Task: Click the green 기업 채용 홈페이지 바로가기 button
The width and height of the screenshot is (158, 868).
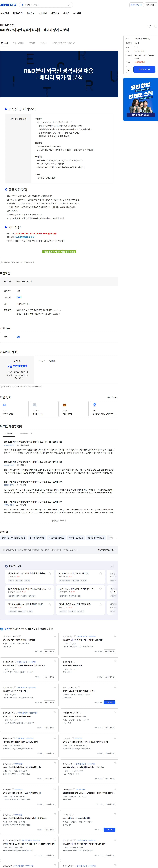Action: (x=59, y=252)
